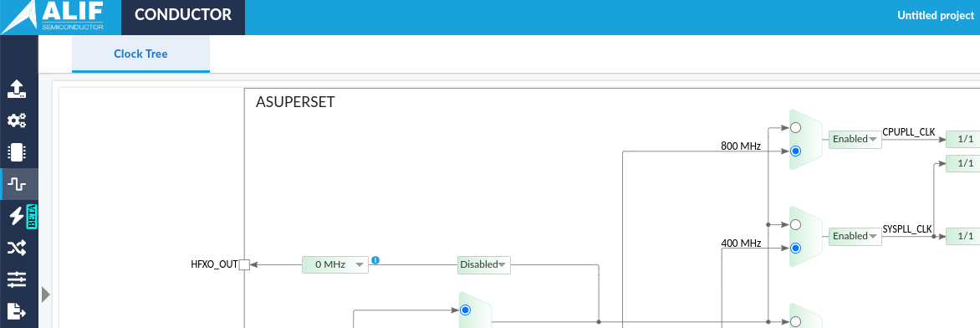Viewport: 980px width, 328px height.
Task: Click the 1/1 divider after SYSPLL_CLK
Action: coord(962,236)
